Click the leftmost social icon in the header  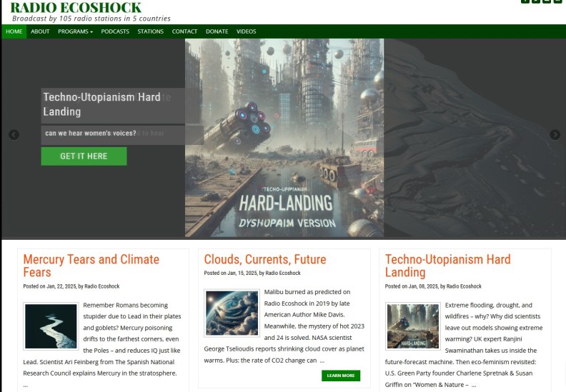pyautogui.click(x=525, y=1)
